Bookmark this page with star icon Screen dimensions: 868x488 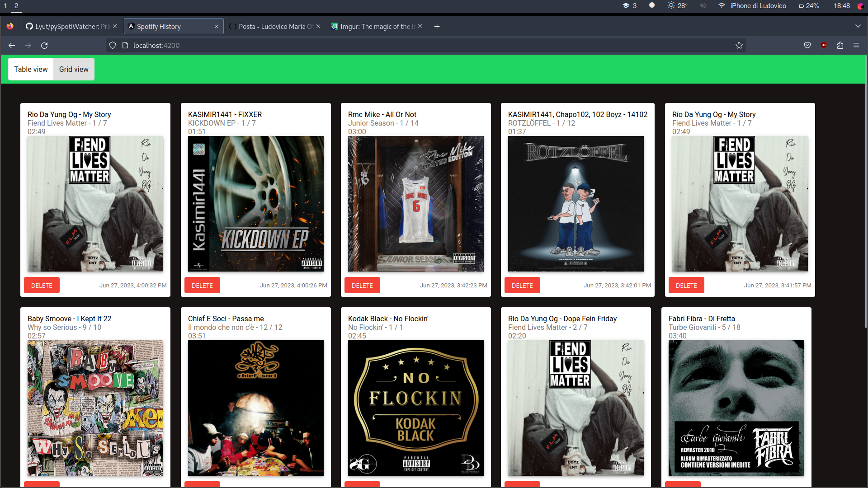[739, 46]
